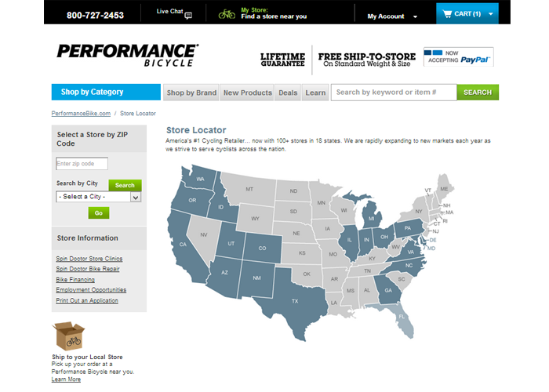Click the green Go button
This screenshot has width=549, height=392.
tap(99, 212)
